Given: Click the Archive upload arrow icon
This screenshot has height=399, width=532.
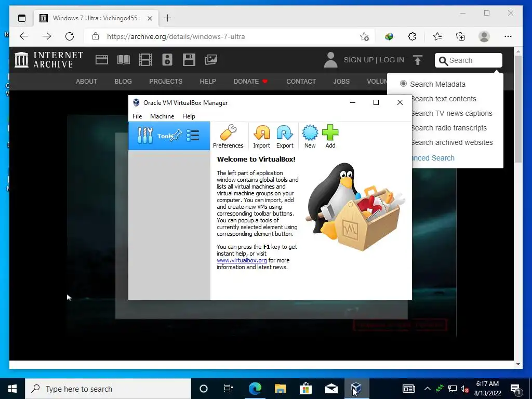Looking at the screenshot, I should (x=418, y=60).
